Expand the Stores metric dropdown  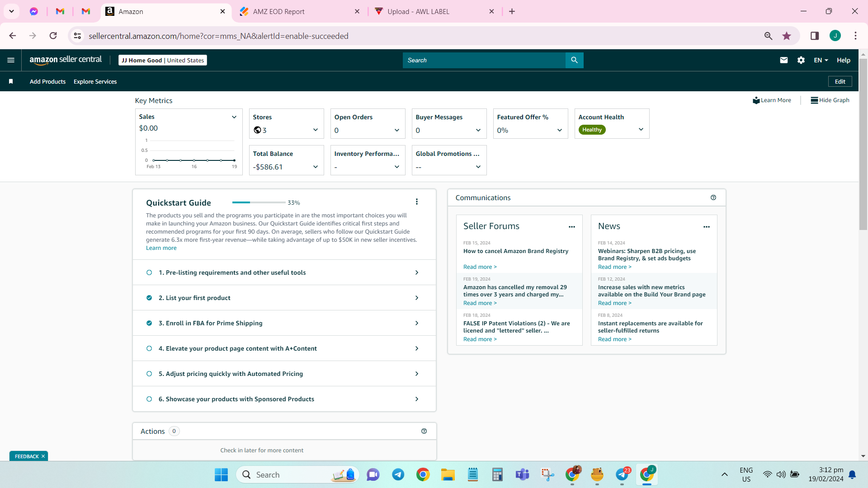point(316,130)
